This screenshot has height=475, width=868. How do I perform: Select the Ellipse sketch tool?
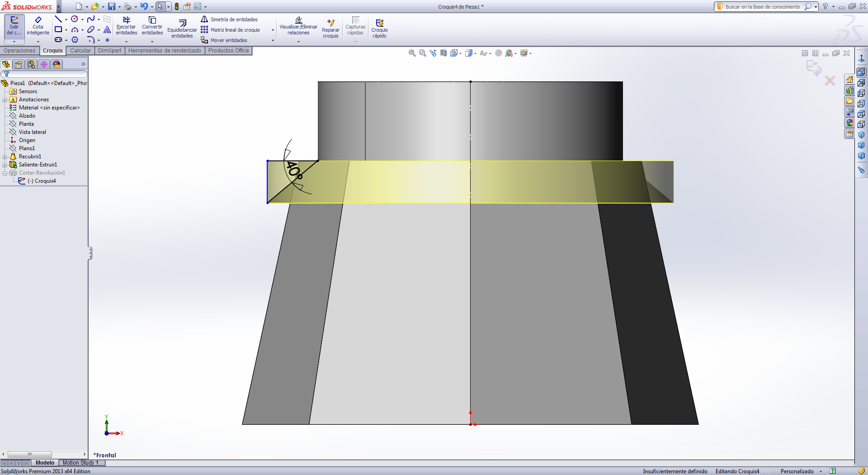(x=91, y=29)
